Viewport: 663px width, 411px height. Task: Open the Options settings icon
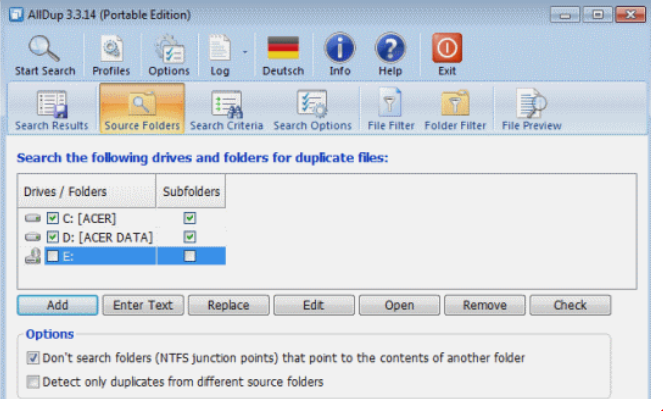(168, 48)
